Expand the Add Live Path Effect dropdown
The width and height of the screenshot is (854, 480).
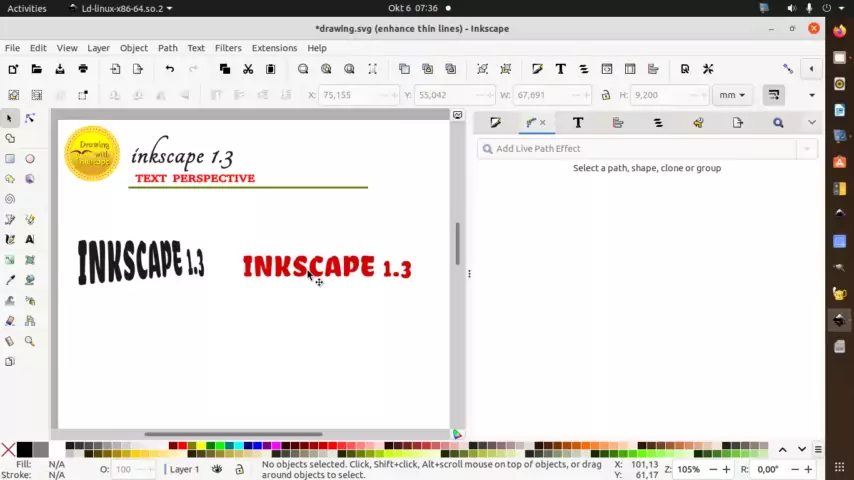(807, 149)
